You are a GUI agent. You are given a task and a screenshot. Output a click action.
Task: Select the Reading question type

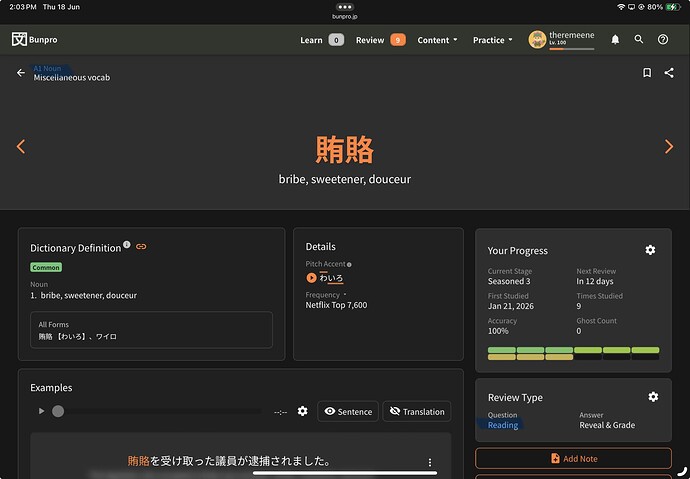503,425
